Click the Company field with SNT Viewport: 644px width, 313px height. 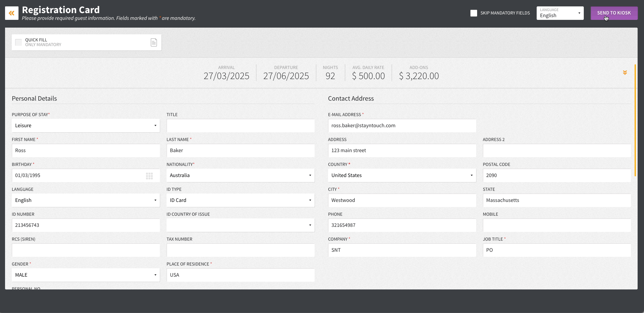402,250
